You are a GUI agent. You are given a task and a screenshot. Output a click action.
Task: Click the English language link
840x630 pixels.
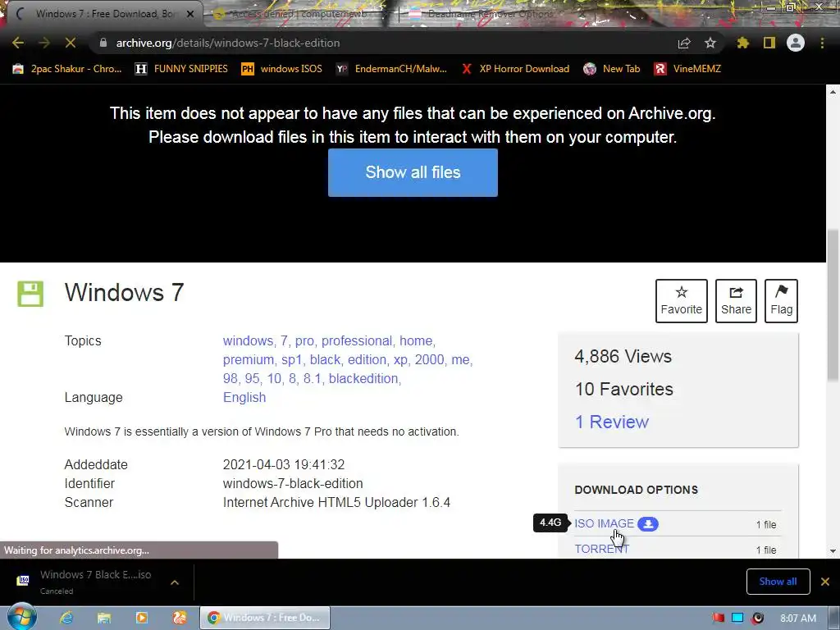tap(244, 398)
